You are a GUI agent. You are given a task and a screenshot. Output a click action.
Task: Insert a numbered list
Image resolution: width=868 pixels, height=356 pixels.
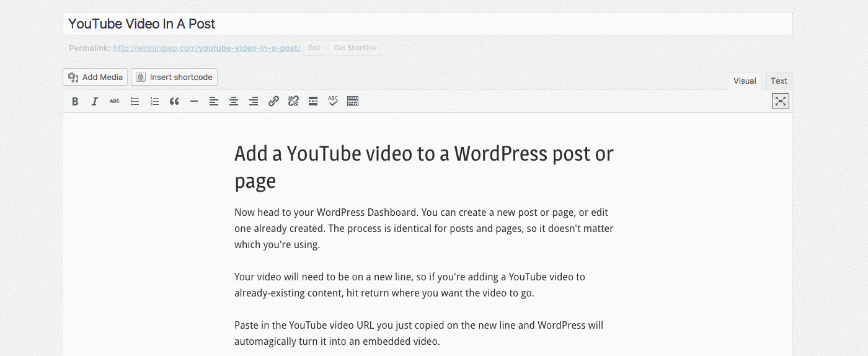pyautogui.click(x=154, y=102)
